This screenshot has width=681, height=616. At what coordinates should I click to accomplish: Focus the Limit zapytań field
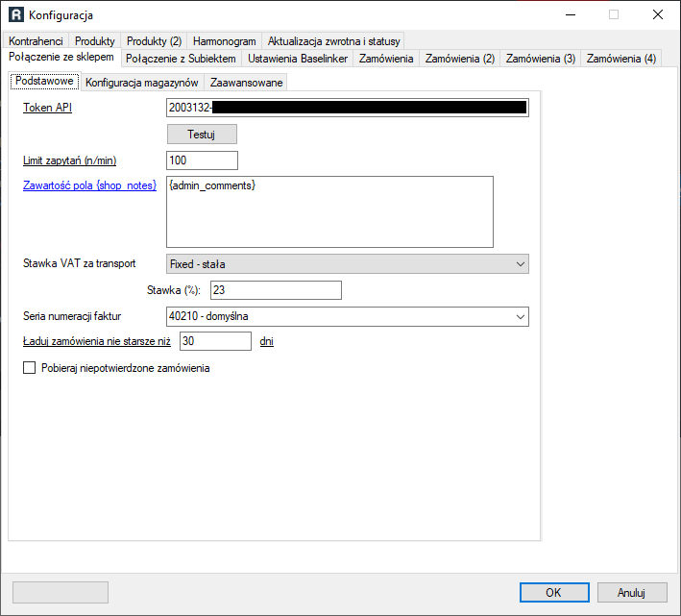click(202, 160)
